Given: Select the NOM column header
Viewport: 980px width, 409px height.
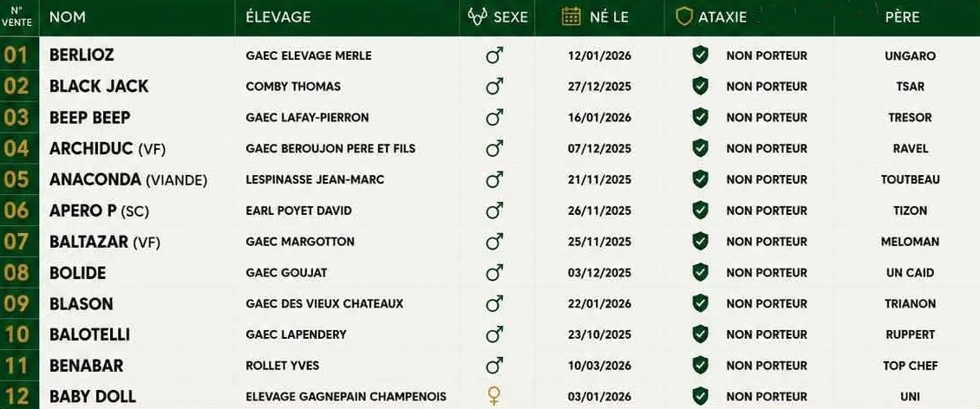Looking at the screenshot, I should click(68, 16).
